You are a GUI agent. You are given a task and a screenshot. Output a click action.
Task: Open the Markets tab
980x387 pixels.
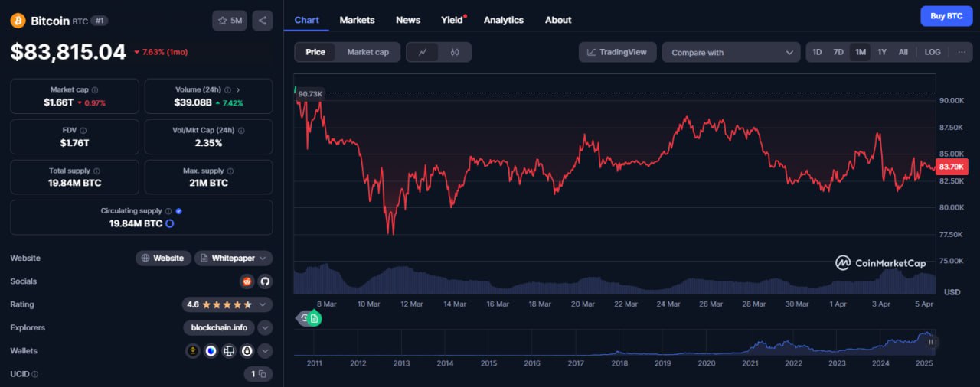tap(357, 20)
